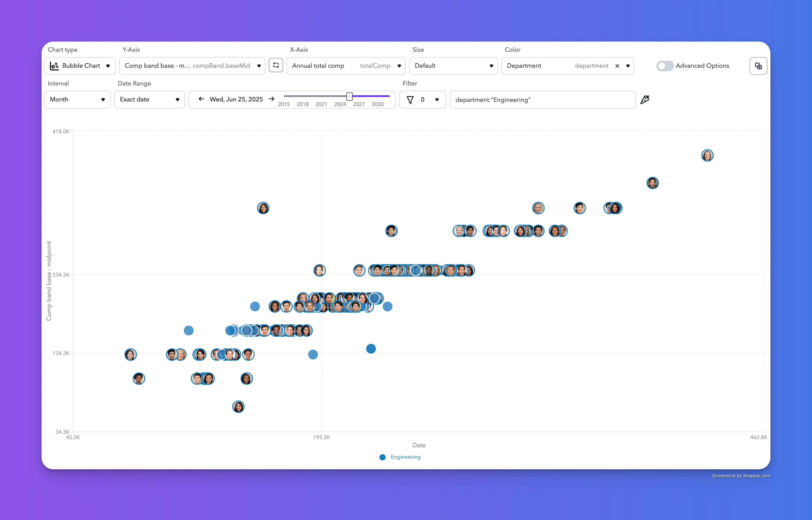Click the leftmost avatar bubble at 134.3K
This screenshot has height=520, width=812.
131,355
